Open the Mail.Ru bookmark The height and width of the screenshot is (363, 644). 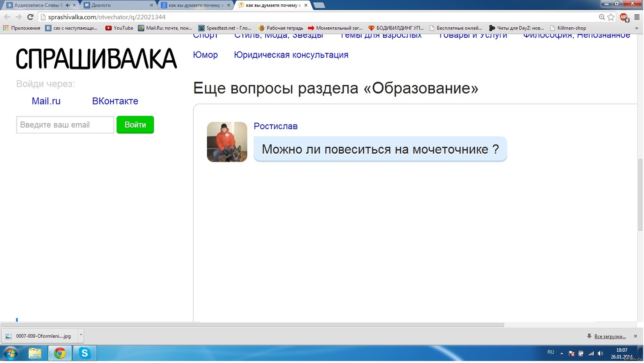[165, 28]
